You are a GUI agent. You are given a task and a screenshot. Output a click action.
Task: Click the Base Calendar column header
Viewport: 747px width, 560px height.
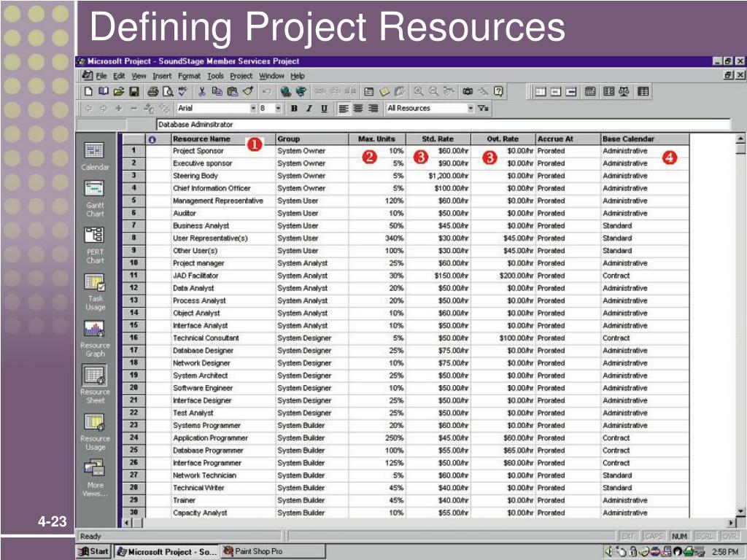645,139
